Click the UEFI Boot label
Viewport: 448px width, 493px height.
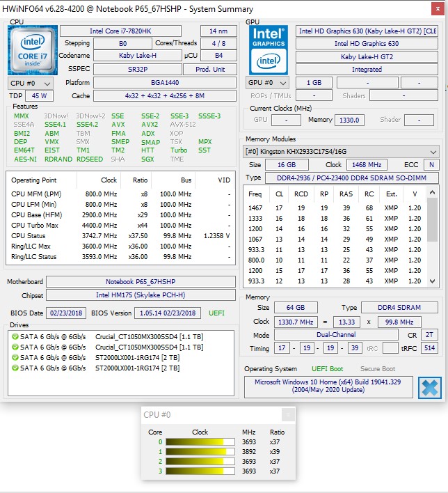point(327,369)
